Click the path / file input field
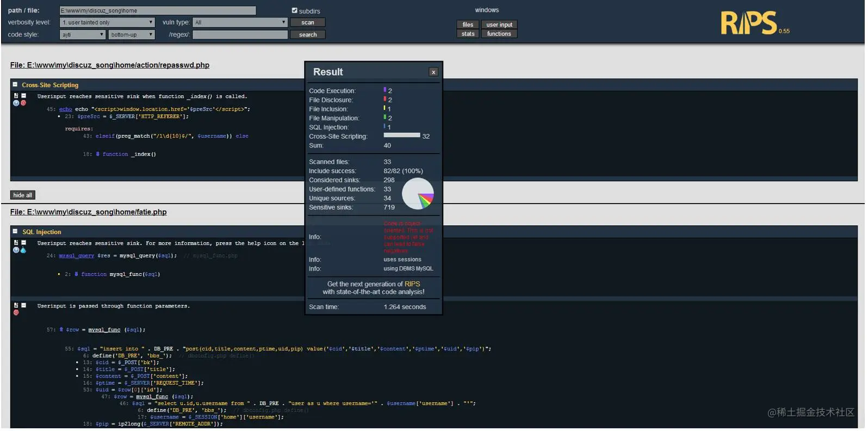The width and height of the screenshot is (868, 431). (x=158, y=10)
